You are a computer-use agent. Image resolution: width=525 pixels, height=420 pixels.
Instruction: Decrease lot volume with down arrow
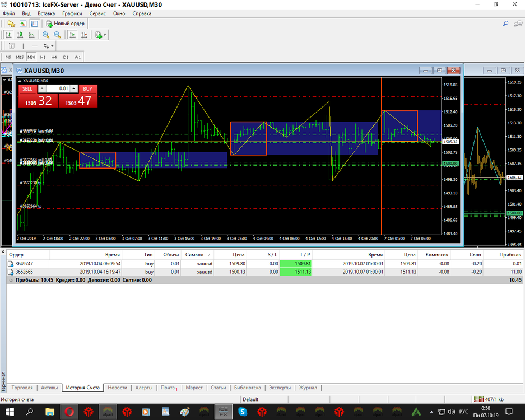tap(42, 88)
